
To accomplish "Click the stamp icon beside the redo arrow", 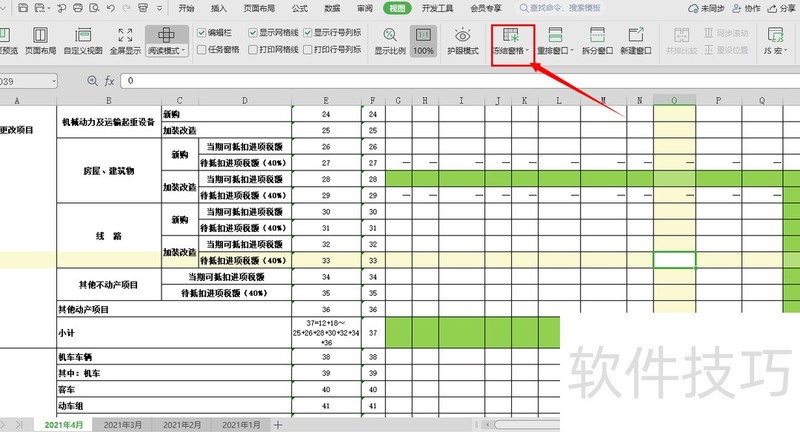I will 143,8.
